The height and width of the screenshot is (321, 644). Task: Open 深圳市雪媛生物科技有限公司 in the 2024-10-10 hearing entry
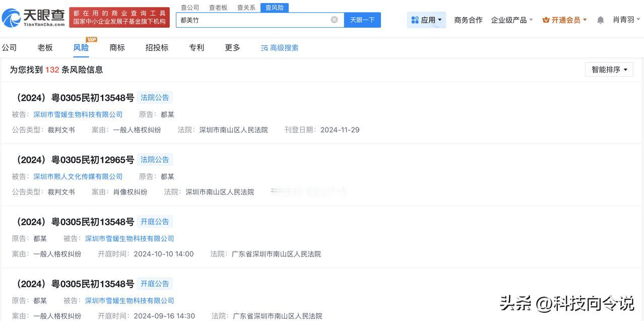130,238
